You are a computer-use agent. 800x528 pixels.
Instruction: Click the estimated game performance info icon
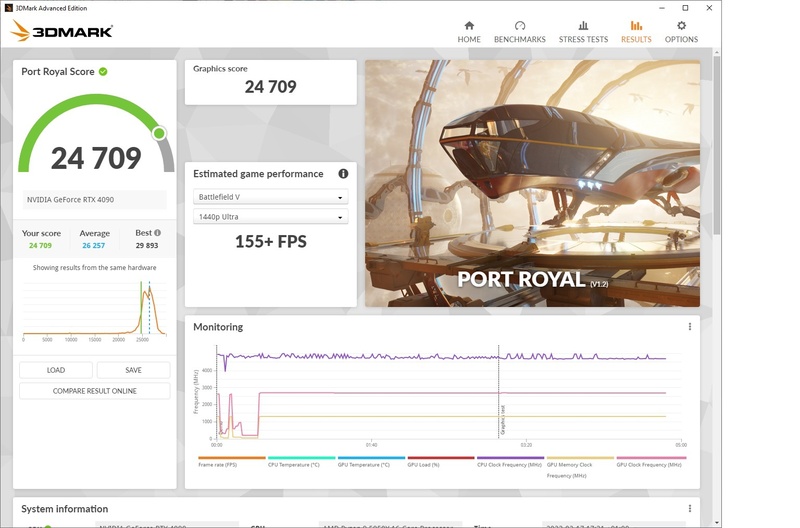(x=343, y=174)
